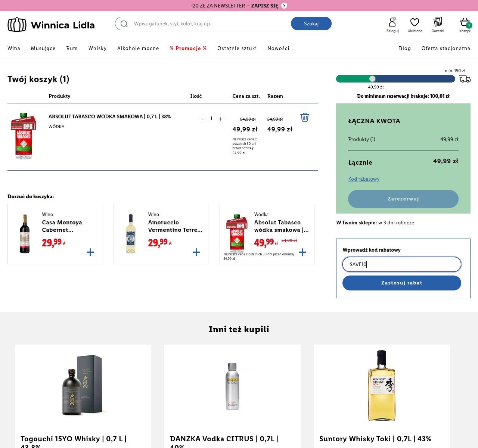Open Casa Montoya Cabernet title
This screenshot has height=448, width=478.
pyautogui.click(x=62, y=226)
